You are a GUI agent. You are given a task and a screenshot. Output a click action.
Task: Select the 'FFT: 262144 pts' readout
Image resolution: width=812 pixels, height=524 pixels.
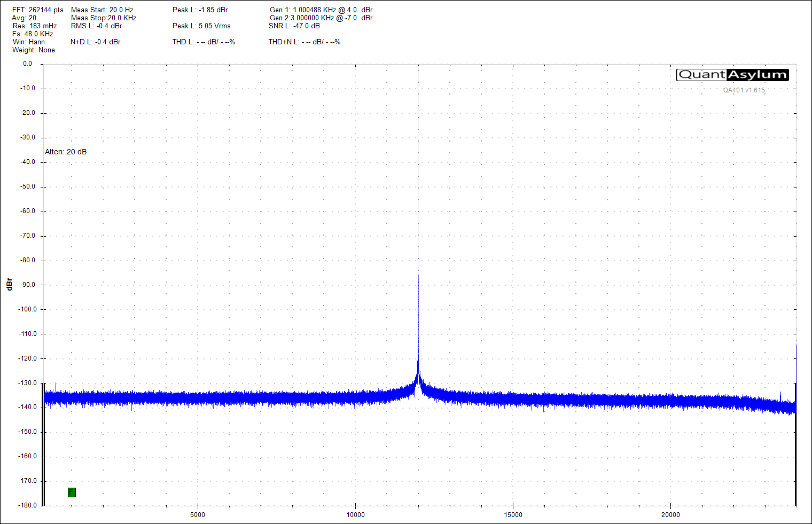(38, 10)
